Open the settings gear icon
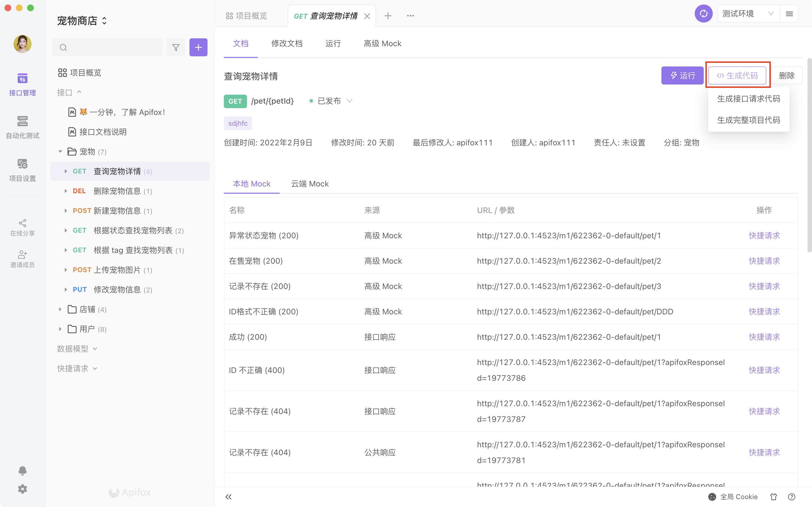Viewport: 812px width, 507px height. [23, 489]
